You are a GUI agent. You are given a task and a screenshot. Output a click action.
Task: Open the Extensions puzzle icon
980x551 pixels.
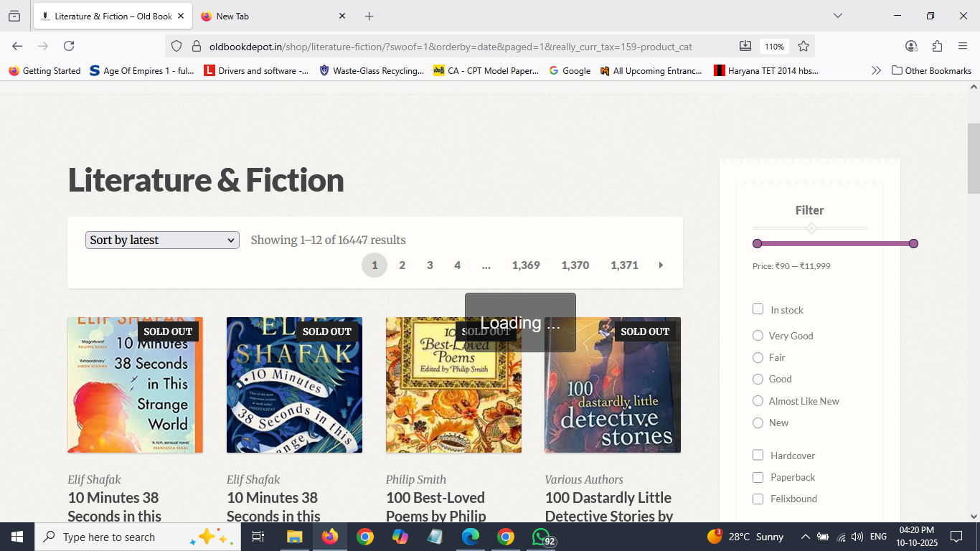(937, 46)
